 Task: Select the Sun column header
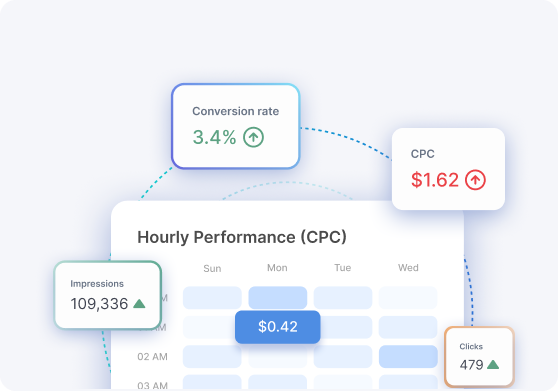[212, 268]
